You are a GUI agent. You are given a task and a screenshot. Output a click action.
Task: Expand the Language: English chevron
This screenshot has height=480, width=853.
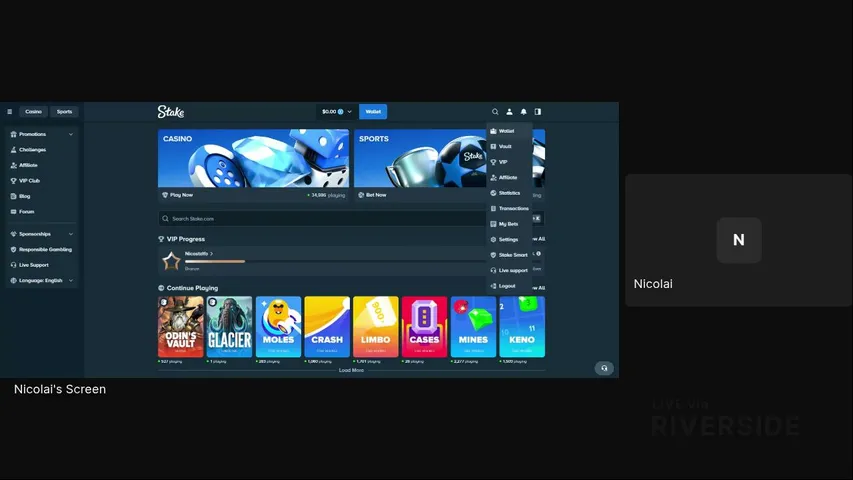pyautogui.click(x=71, y=281)
